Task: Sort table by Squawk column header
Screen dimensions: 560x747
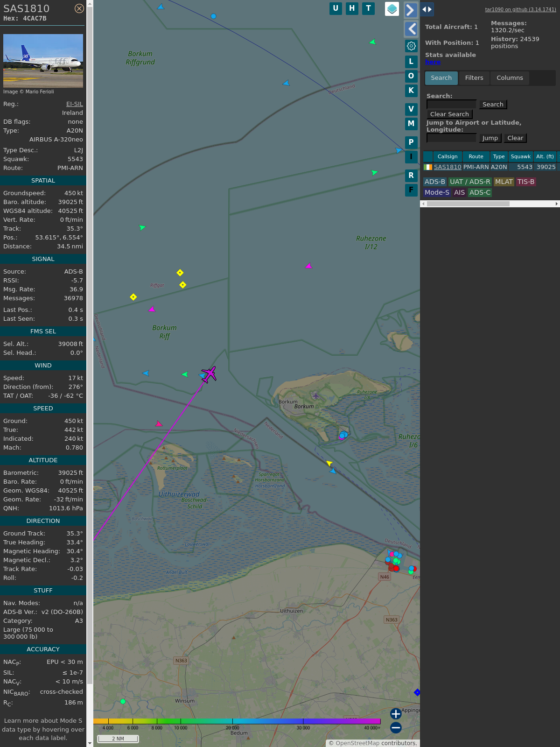Action: point(521,157)
